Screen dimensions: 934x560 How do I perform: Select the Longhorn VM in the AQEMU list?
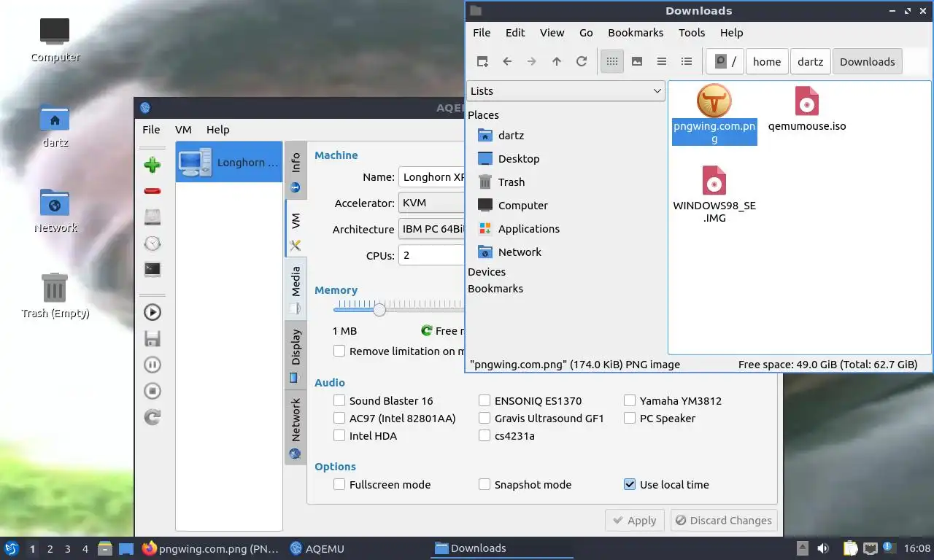(229, 162)
